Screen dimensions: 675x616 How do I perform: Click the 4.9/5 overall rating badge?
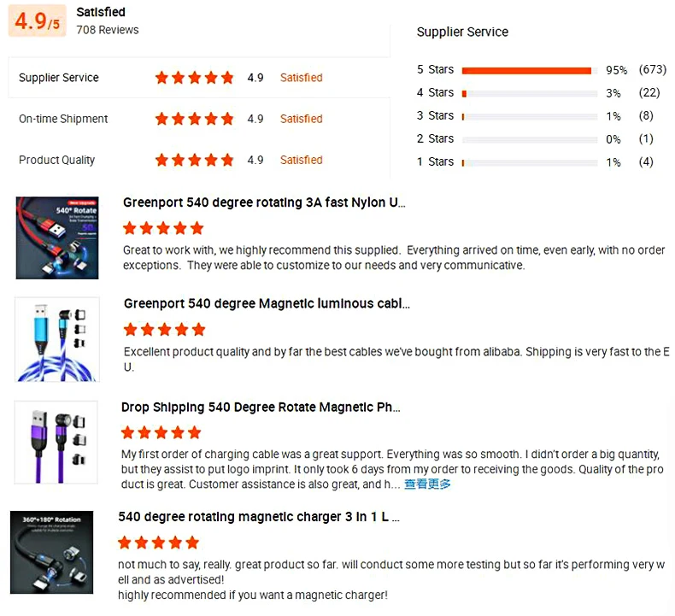click(x=37, y=21)
